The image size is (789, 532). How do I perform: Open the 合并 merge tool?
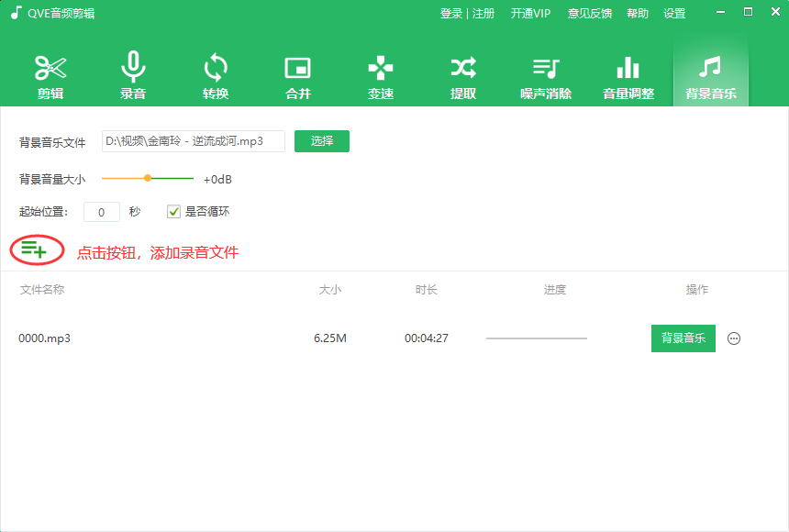click(x=298, y=78)
